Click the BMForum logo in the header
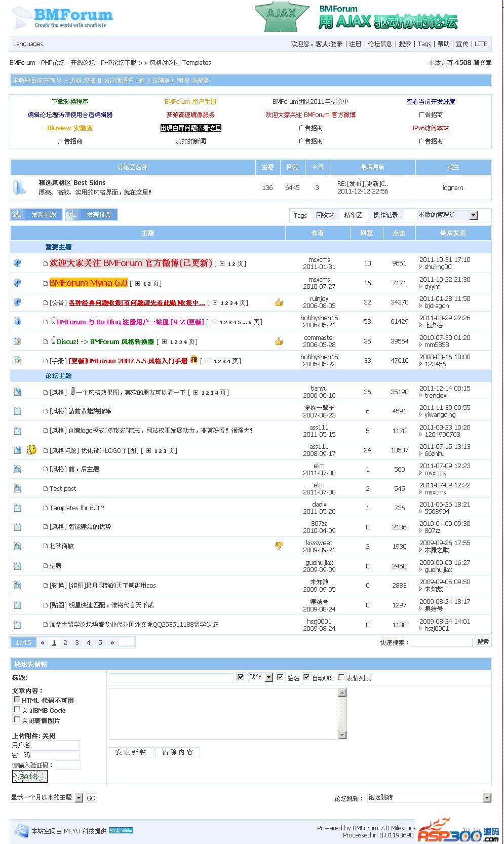 62,18
